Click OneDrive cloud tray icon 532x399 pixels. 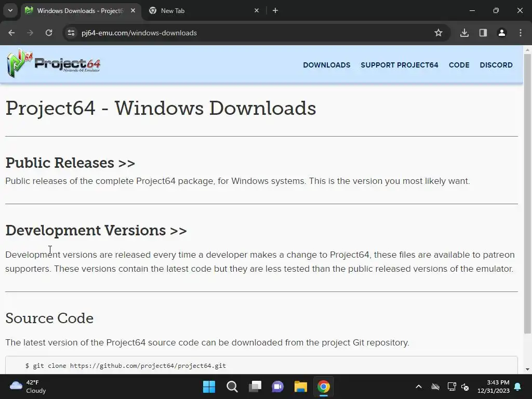(435, 387)
